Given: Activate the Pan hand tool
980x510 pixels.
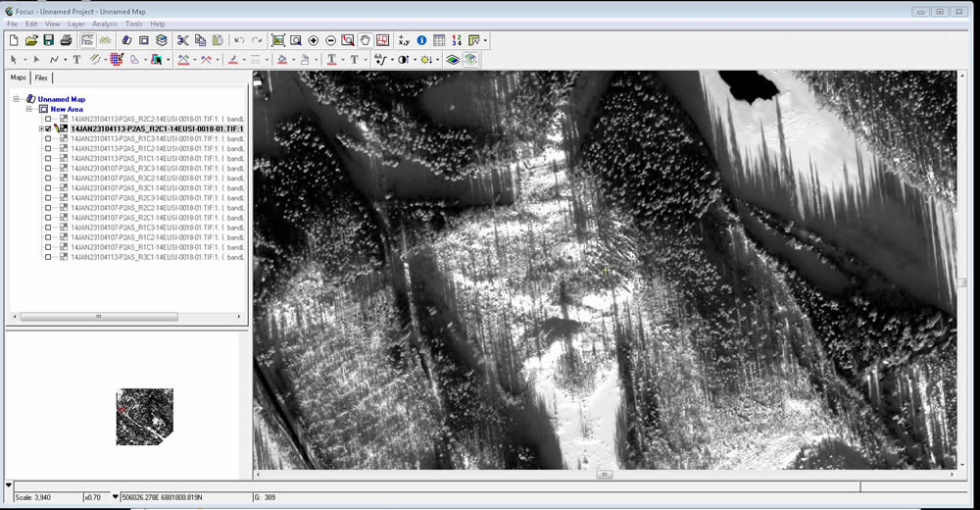Looking at the screenshot, I should [366, 40].
